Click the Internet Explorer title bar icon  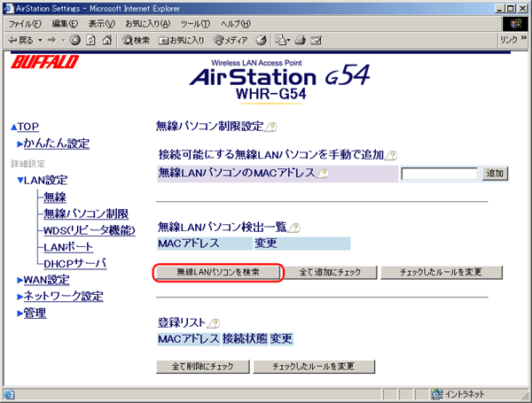pos(7,8)
